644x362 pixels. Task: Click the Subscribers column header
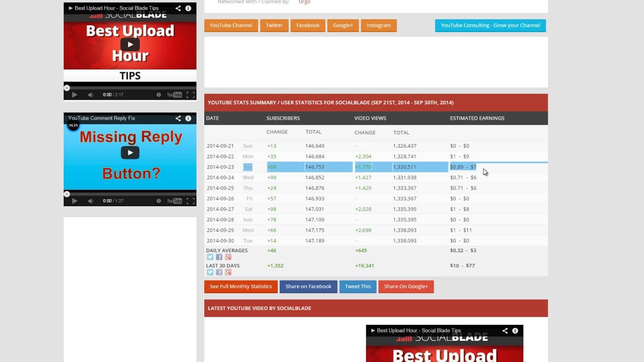click(x=283, y=118)
